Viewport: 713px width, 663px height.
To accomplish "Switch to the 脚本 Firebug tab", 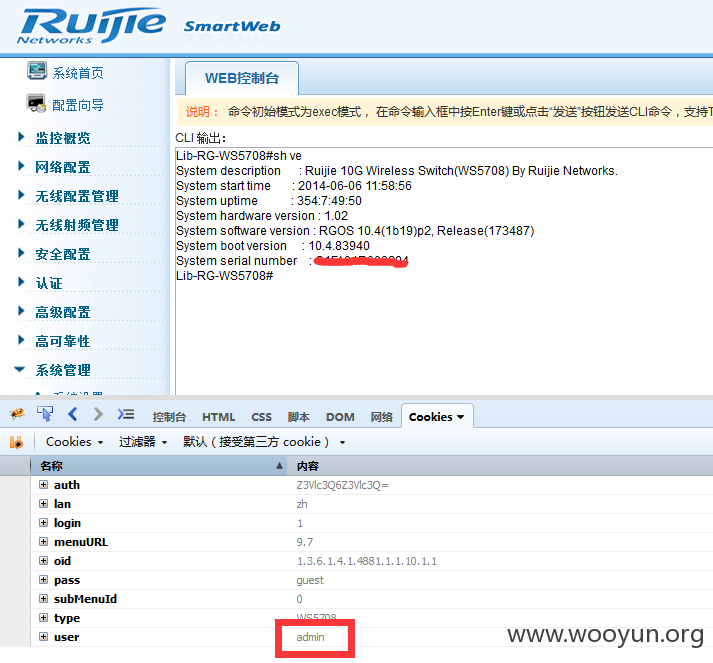I will pyautogui.click(x=298, y=417).
